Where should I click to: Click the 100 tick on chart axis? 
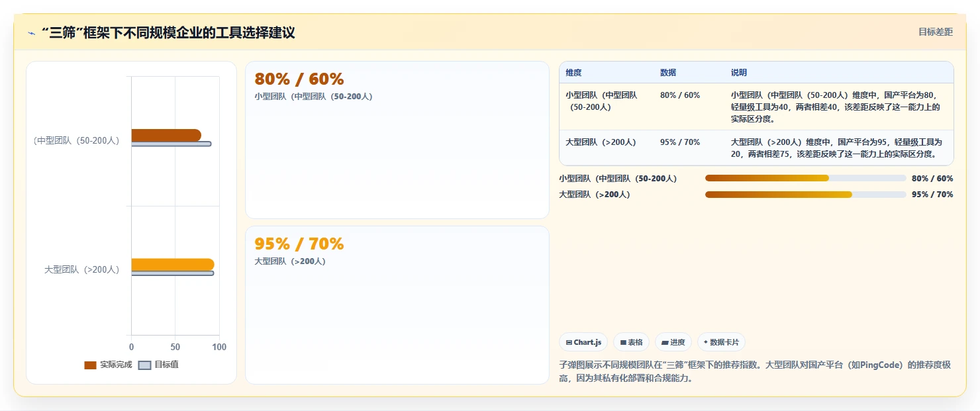(219, 347)
